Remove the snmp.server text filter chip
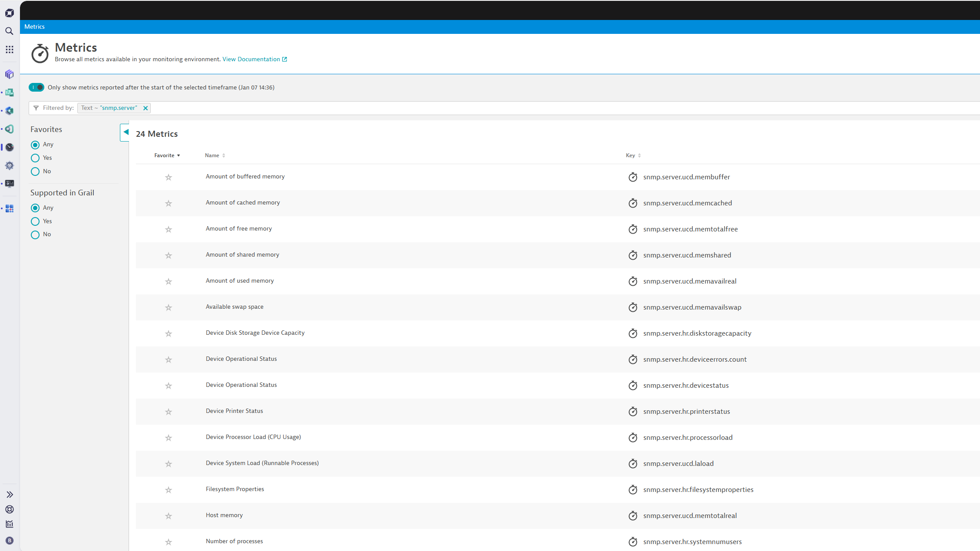This screenshot has width=980, height=551. click(x=146, y=108)
